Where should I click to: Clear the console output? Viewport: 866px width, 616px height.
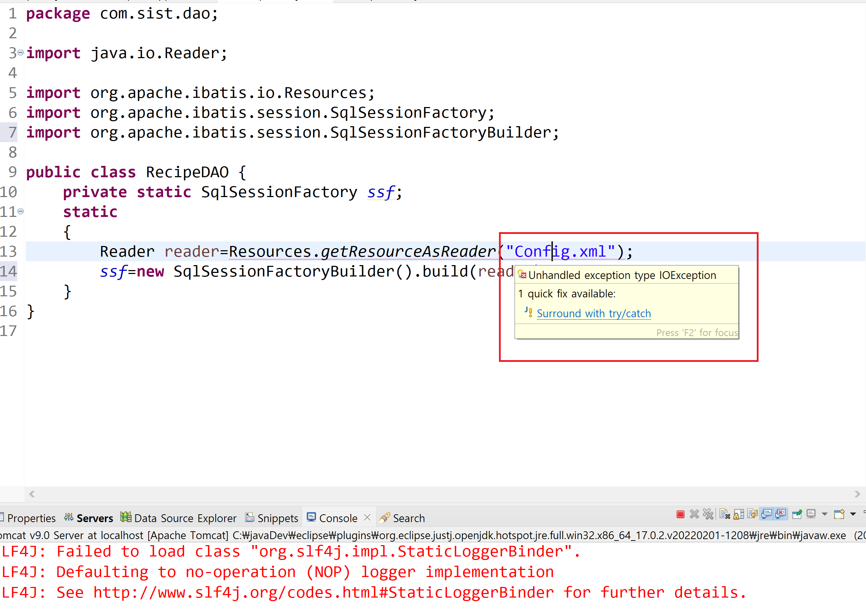(x=725, y=514)
